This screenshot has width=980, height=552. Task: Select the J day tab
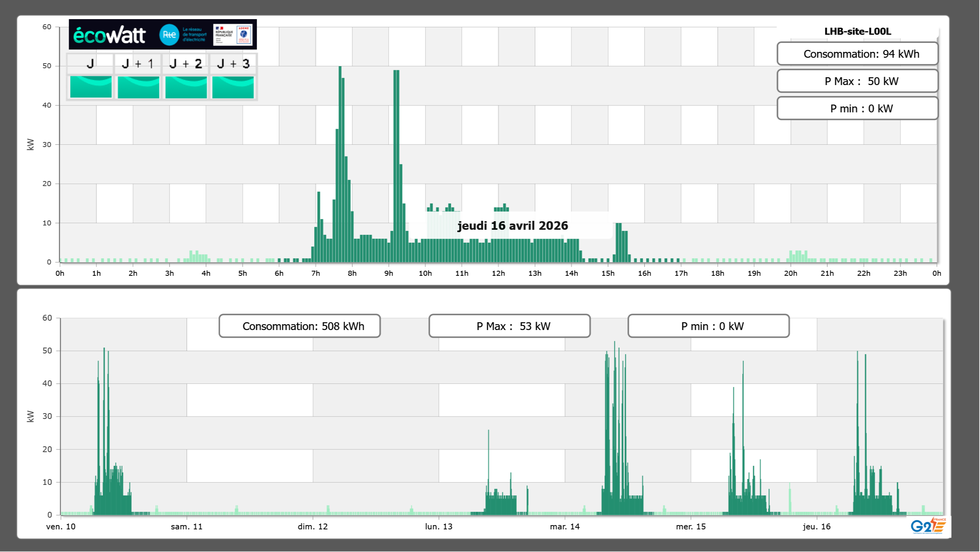pos(90,64)
